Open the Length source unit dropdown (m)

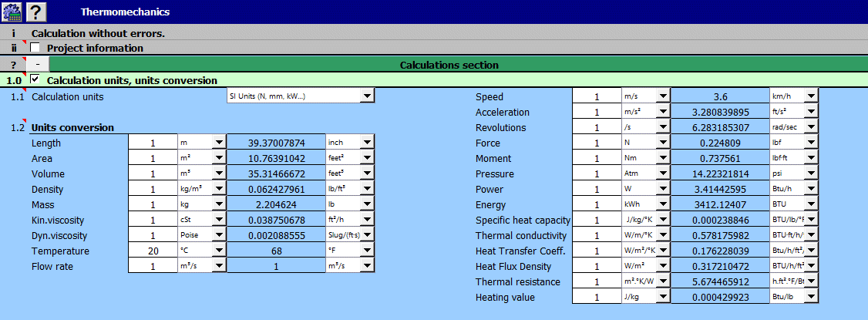click(x=219, y=143)
